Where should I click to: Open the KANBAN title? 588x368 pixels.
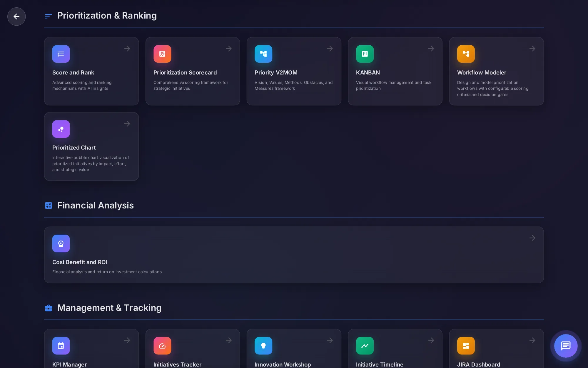(368, 72)
